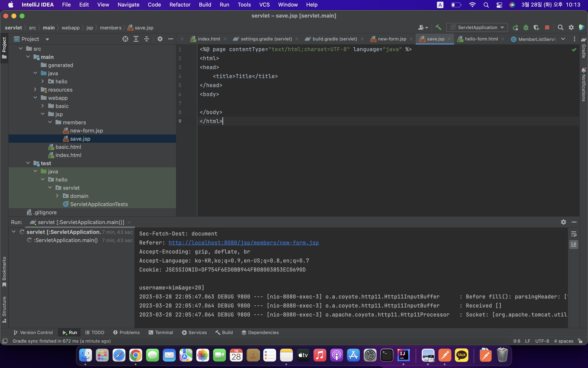588x368 pixels.
Task: Open KakaoTalk from the Dock
Action: pos(461,355)
